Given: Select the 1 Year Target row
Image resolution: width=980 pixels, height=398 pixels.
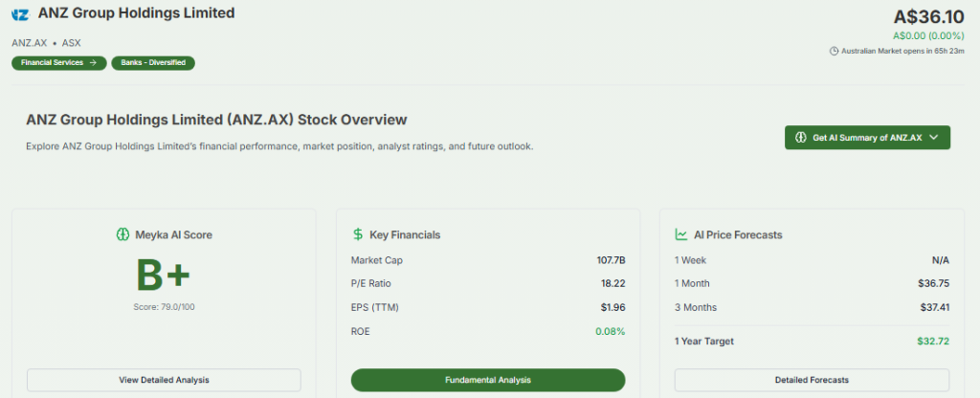Looking at the screenshot, I should [812, 342].
